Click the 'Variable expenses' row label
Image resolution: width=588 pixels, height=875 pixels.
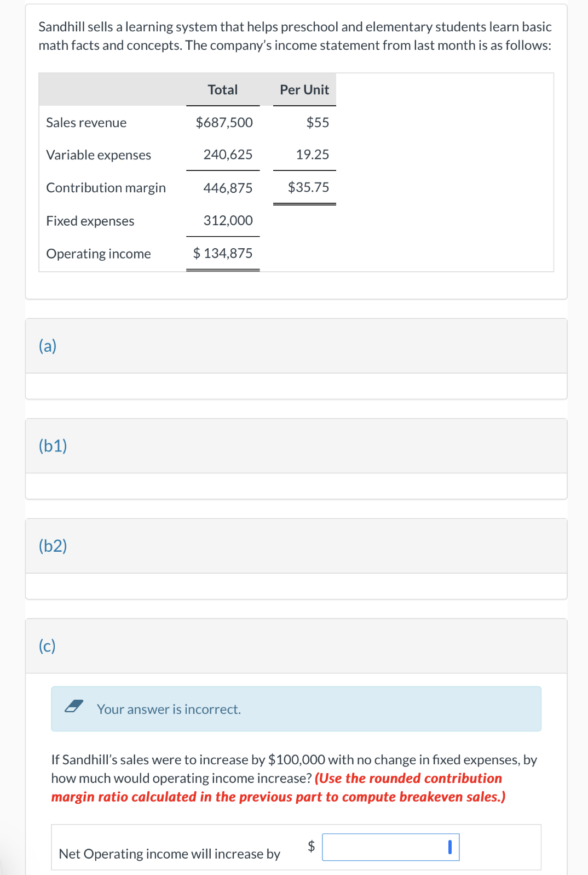99,155
